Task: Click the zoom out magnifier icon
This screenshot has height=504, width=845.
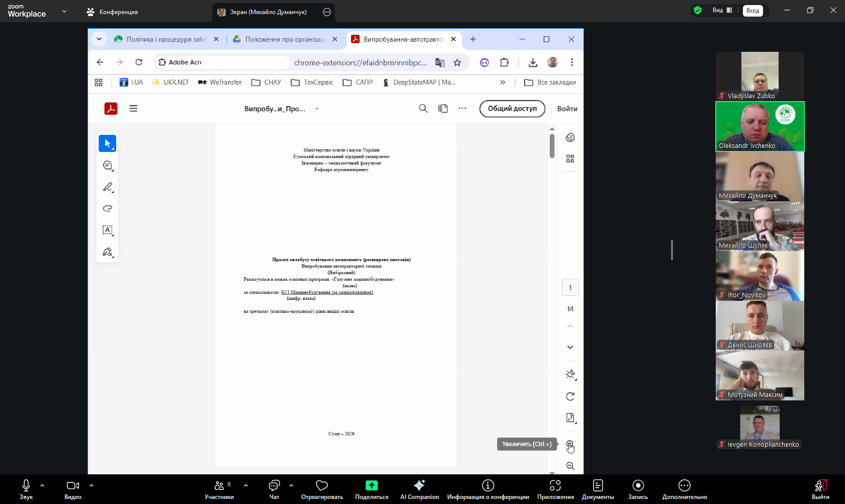Action: 570,466
